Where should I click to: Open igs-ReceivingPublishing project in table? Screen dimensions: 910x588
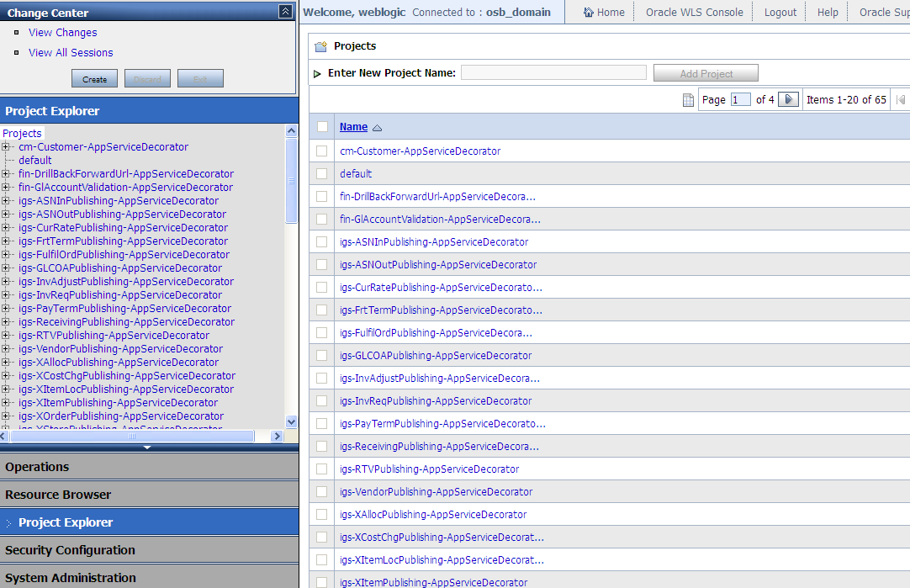(439, 447)
